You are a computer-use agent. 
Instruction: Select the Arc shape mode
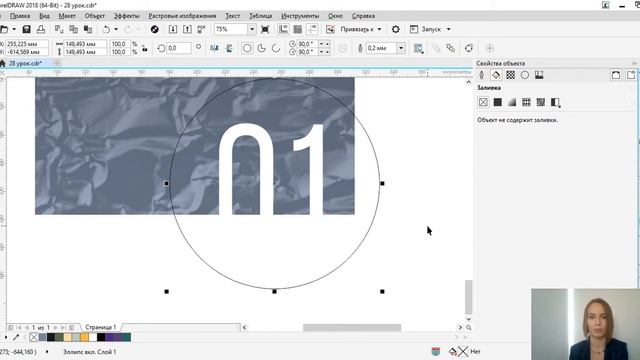click(x=276, y=48)
